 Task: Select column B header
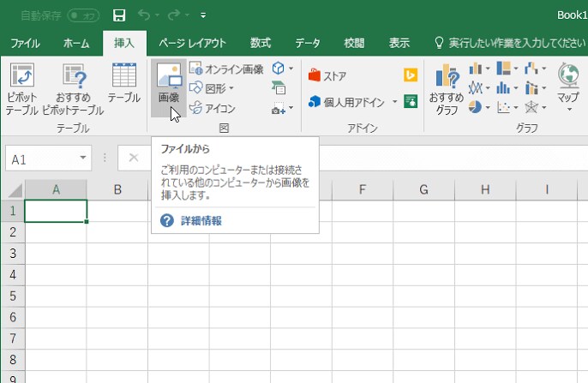(x=117, y=189)
